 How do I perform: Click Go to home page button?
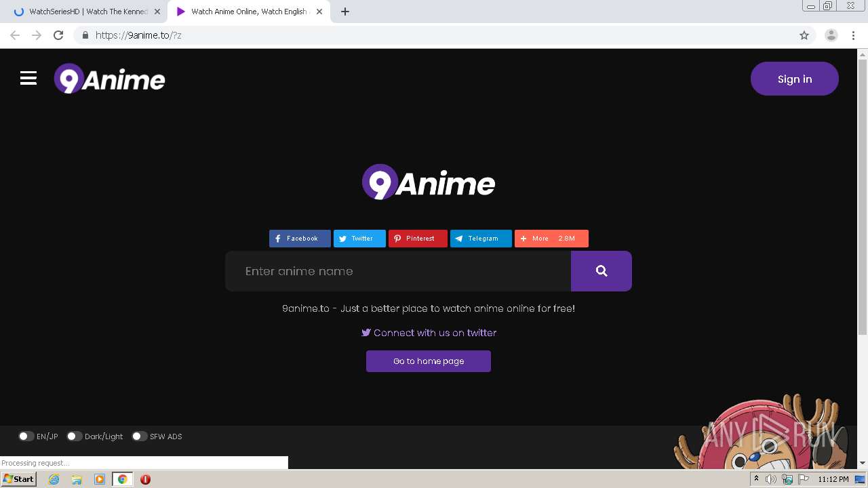pos(429,361)
